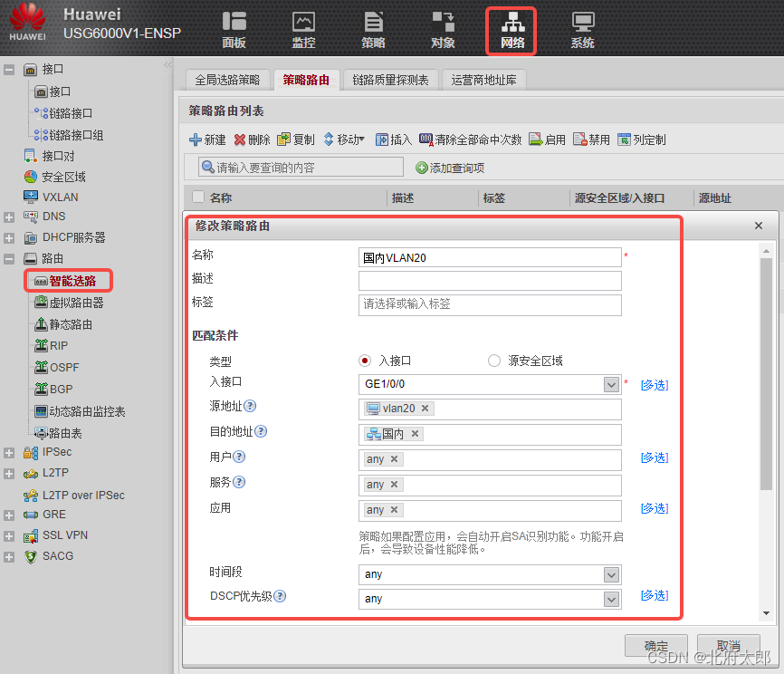Collapse the 路由 tree node

point(9,259)
